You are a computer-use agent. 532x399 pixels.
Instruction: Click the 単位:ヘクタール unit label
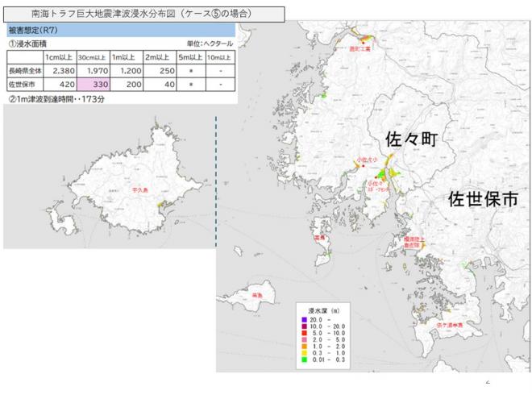tap(210, 44)
